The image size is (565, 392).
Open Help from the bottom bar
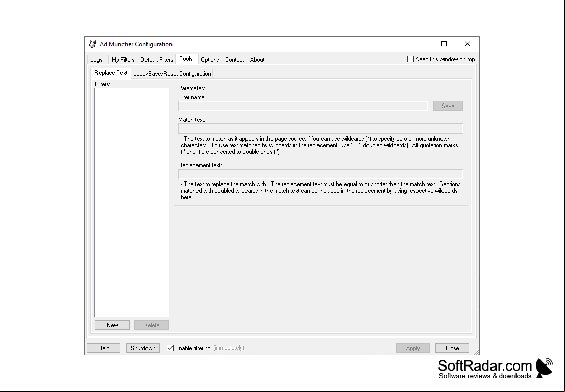tap(104, 348)
